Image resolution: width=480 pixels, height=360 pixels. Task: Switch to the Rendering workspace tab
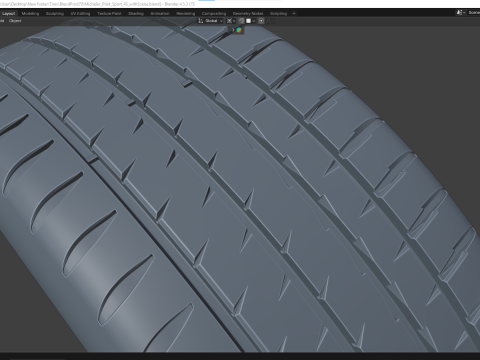(x=186, y=13)
